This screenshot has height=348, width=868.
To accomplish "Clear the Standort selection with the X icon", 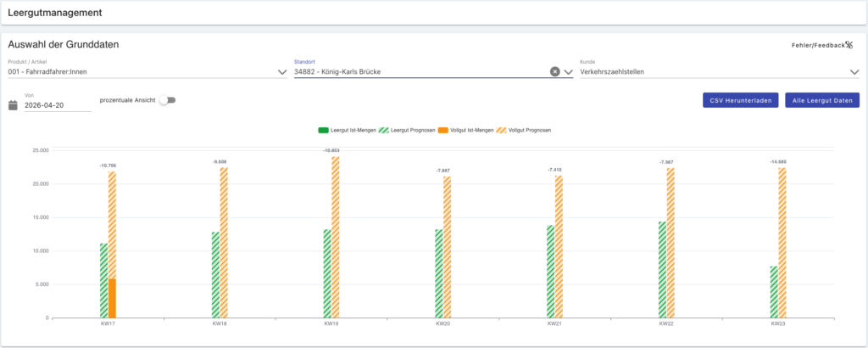I will 555,72.
